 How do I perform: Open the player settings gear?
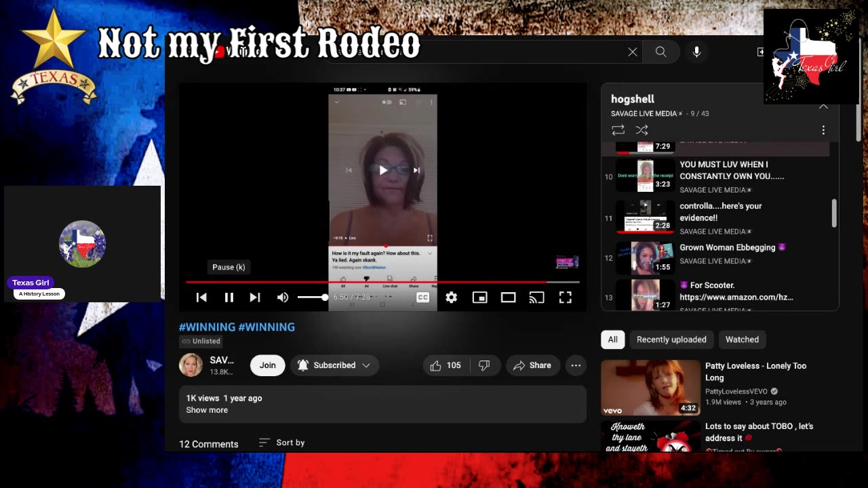tap(451, 298)
